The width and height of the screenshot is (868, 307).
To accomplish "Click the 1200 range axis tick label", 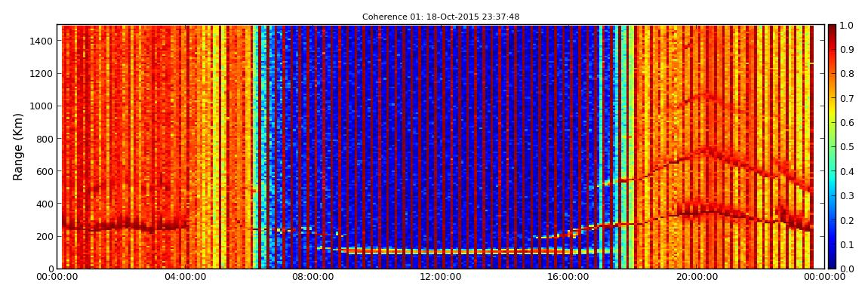I will point(42,74).
